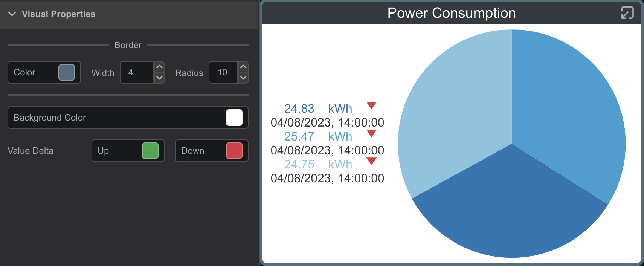Click the Power Consumption title
The image size is (644, 266).
(x=452, y=13)
